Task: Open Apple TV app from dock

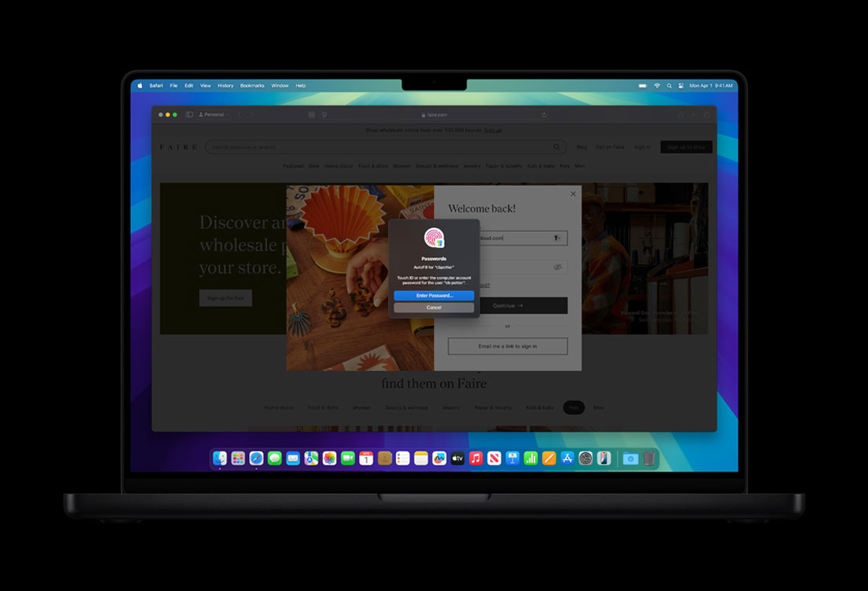Action: coord(458,458)
